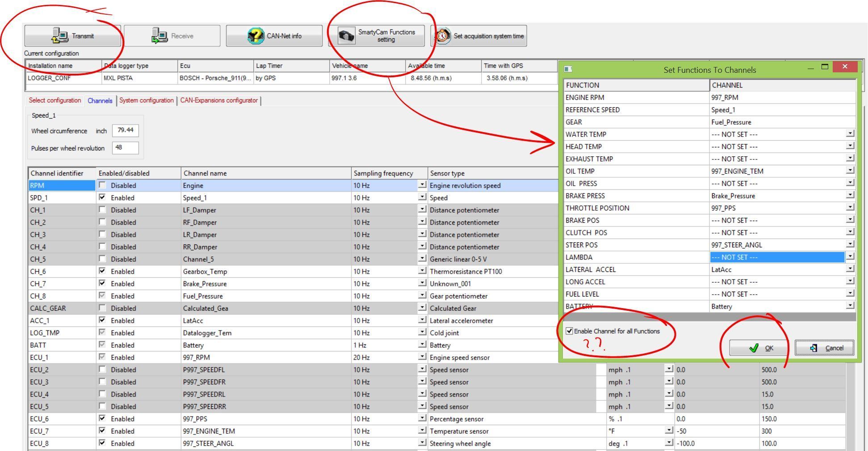Screen dimensions: 868x451
Task: Click the Wheel circumference input field
Action: click(x=125, y=130)
